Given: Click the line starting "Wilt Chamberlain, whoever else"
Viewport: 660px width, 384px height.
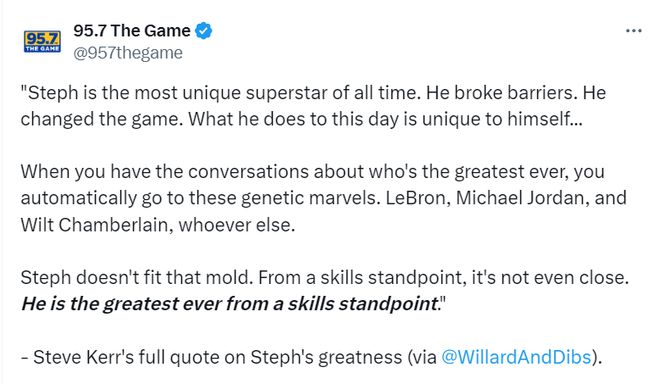Looking at the screenshot, I should click(158, 225).
